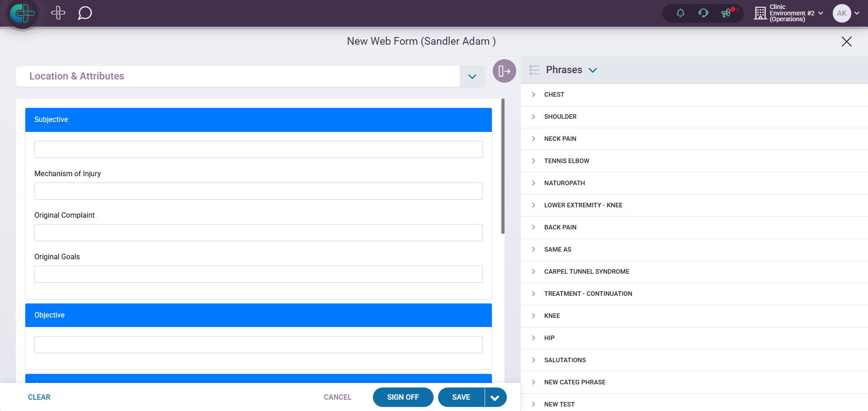868x411 pixels.
Task: Open the notifications bell
Action: tap(680, 13)
